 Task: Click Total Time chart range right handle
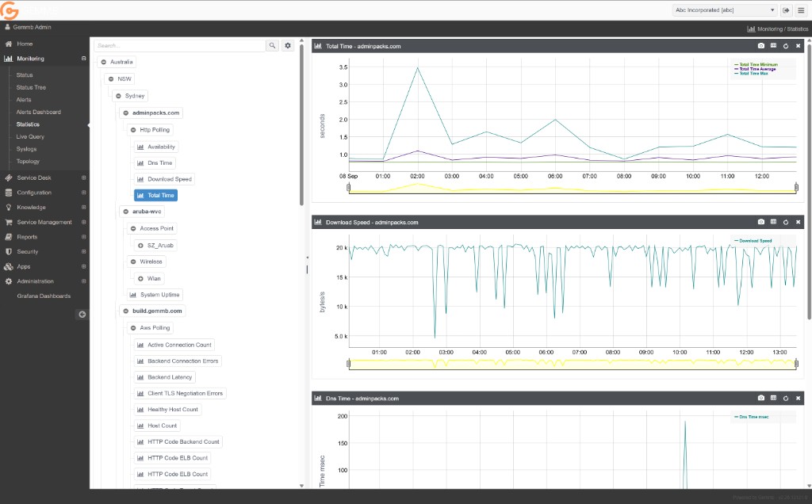click(796, 187)
